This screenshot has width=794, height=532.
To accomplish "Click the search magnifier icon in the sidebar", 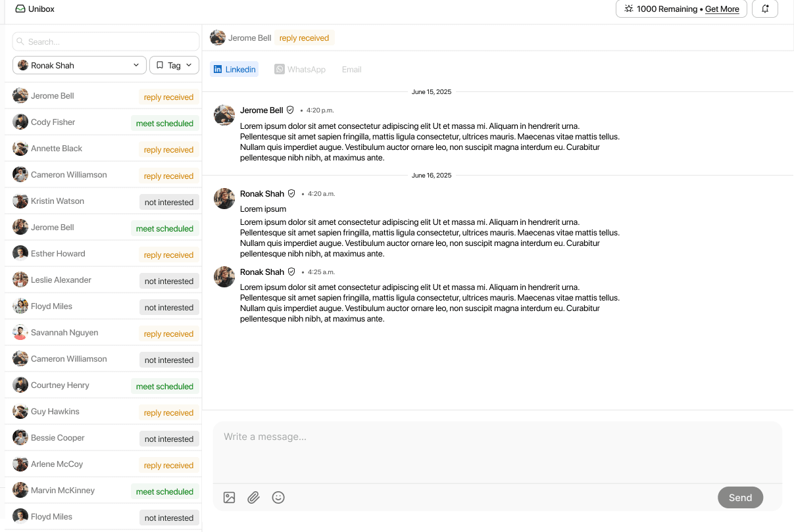I will tap(21, 41).
